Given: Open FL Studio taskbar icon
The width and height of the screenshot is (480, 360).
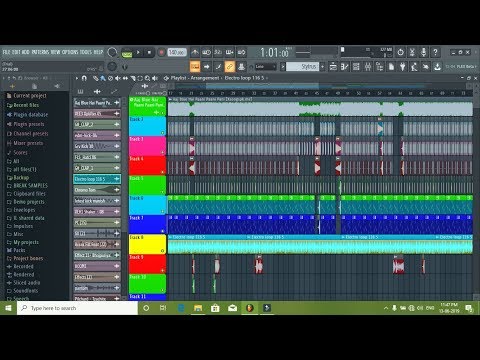Looking at the screenshot, I should 249,308.
